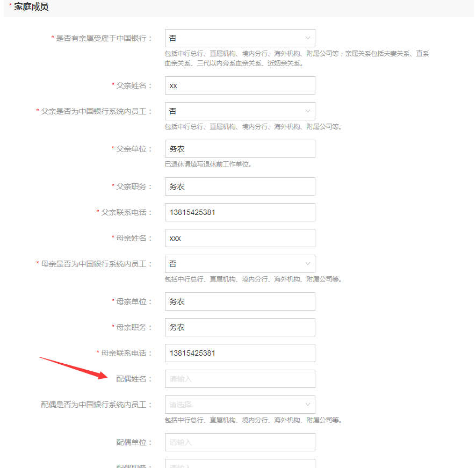Click the 配偶姓名 field label
476x468 pixels.
132,379
